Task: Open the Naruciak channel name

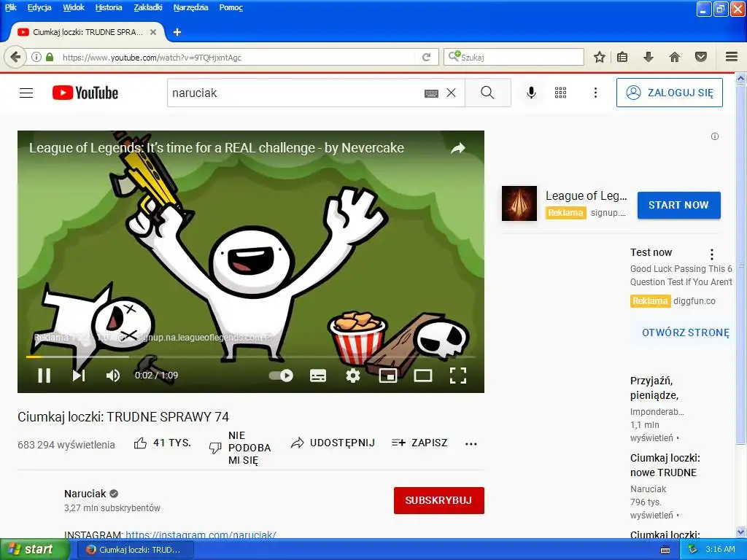Action: click(85, 494)
